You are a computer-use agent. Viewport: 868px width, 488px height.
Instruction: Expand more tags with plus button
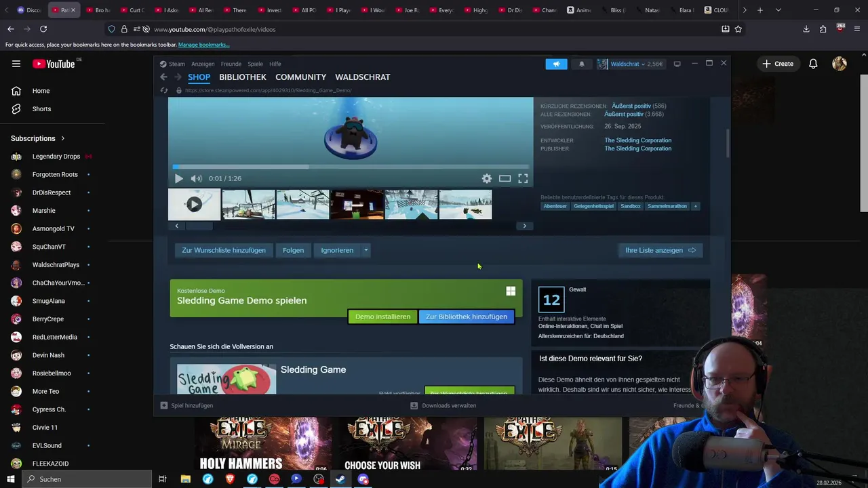[x=695, y=206]
